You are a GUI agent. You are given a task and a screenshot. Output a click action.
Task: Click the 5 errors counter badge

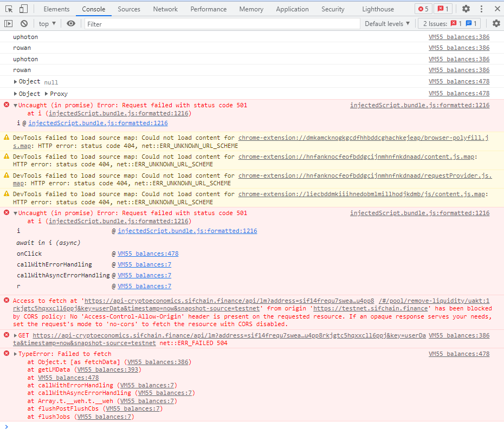(x=424, y=9)
